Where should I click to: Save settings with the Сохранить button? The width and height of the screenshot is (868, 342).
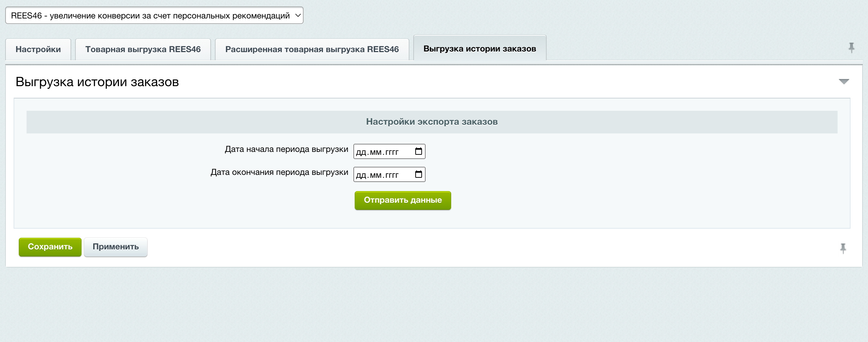click(50, 246)
